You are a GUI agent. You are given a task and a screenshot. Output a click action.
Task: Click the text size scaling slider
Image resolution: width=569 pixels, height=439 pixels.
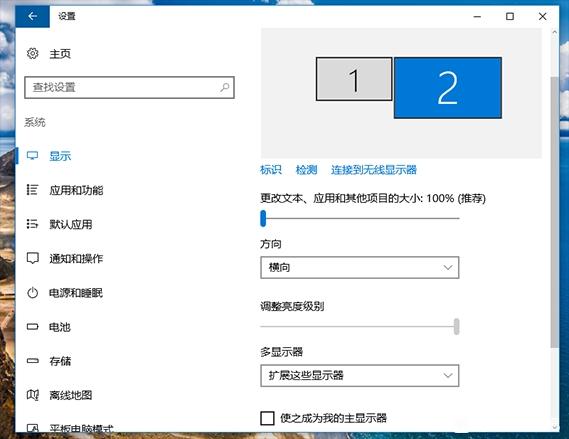click(360, 218)
